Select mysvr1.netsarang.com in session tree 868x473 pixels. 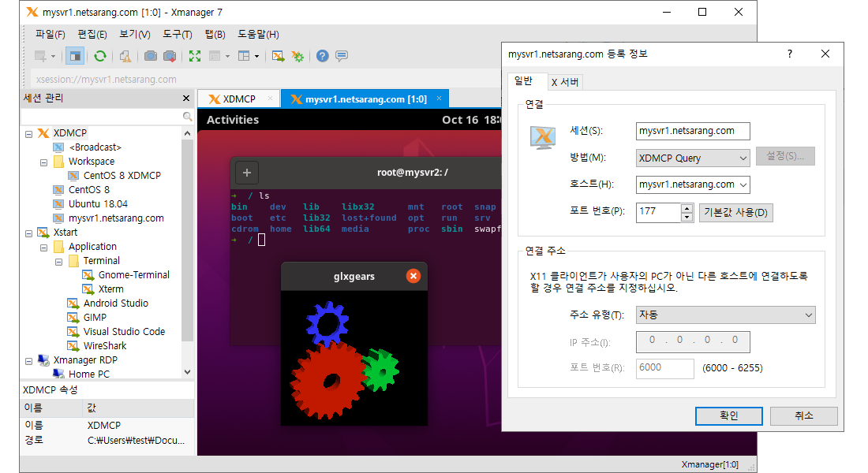(116, 218)
